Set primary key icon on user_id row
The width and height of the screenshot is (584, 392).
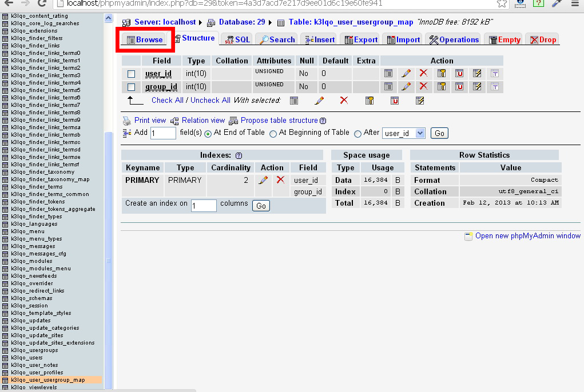[442, 73]
